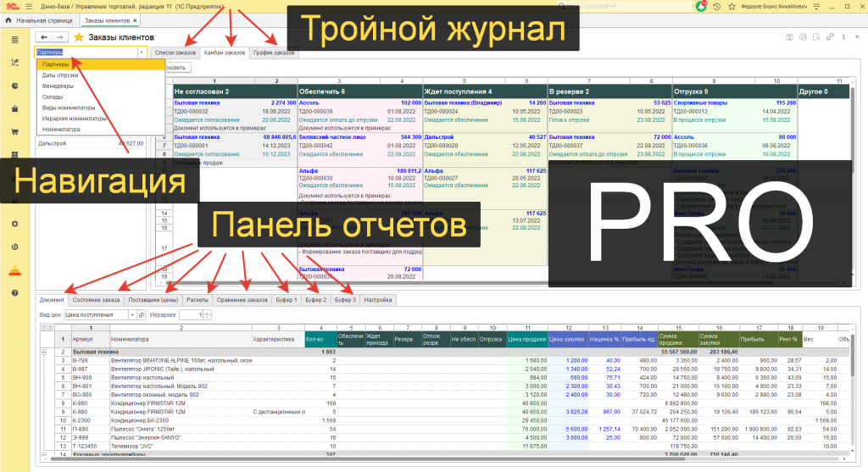The width and height of the screenshot is (868, 472).
Task: Open the 1C main menu hamburger icon
Action: click(29, 7)
